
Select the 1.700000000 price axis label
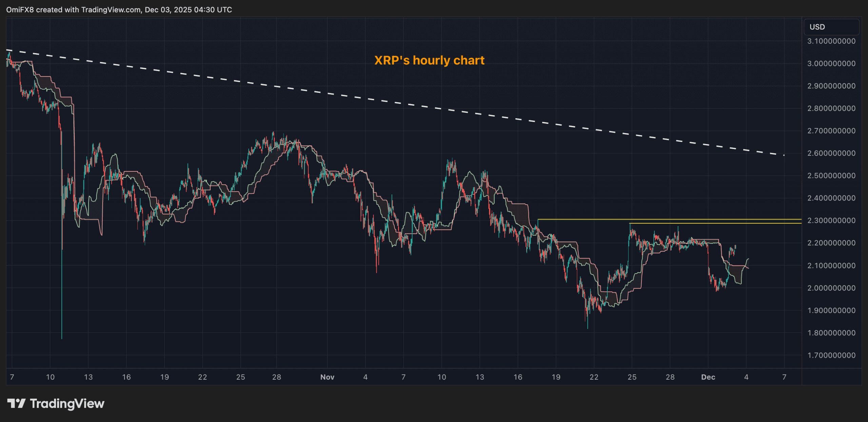point(831,355)
